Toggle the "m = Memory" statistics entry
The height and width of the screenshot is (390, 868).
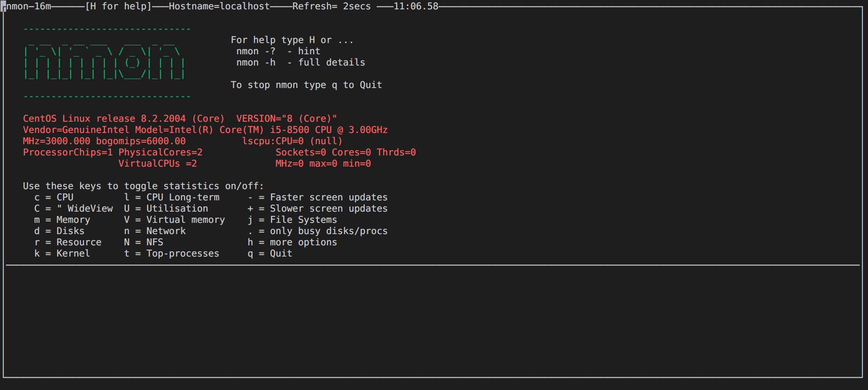tap(62, 220)
